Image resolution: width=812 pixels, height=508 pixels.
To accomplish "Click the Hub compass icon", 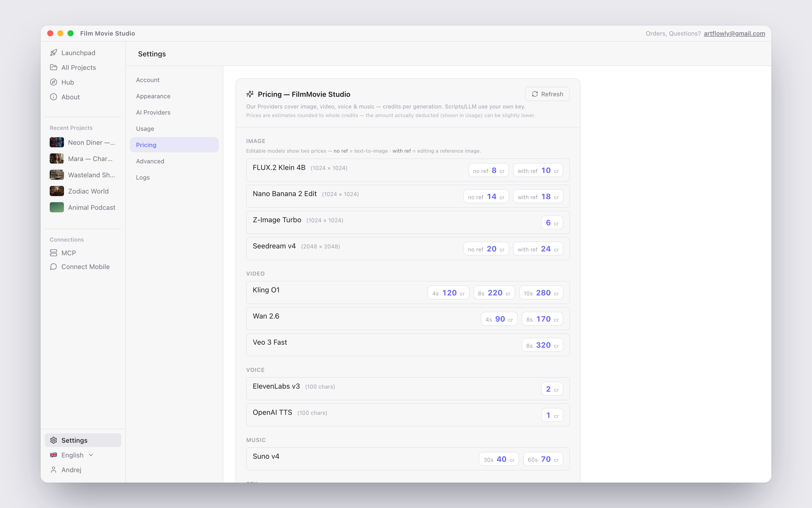I will [x=53, y=82].
